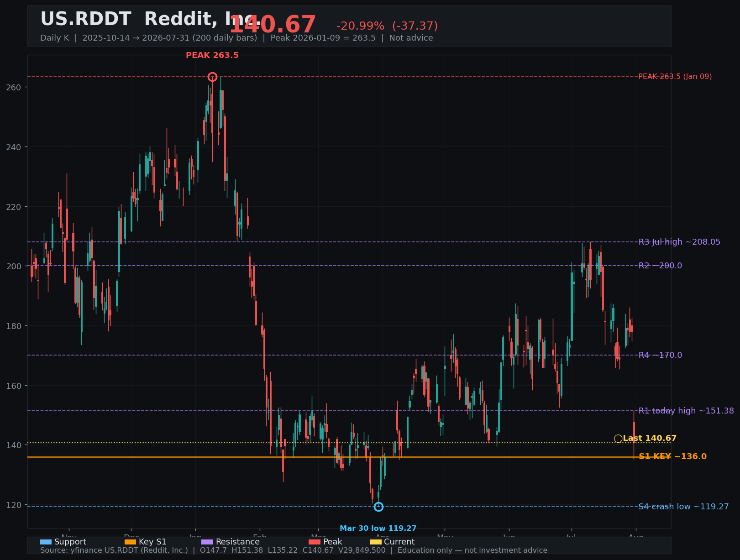Click the Last 140.67 annotation label
This screenshot has width=740, height=560.
[650, 439]
